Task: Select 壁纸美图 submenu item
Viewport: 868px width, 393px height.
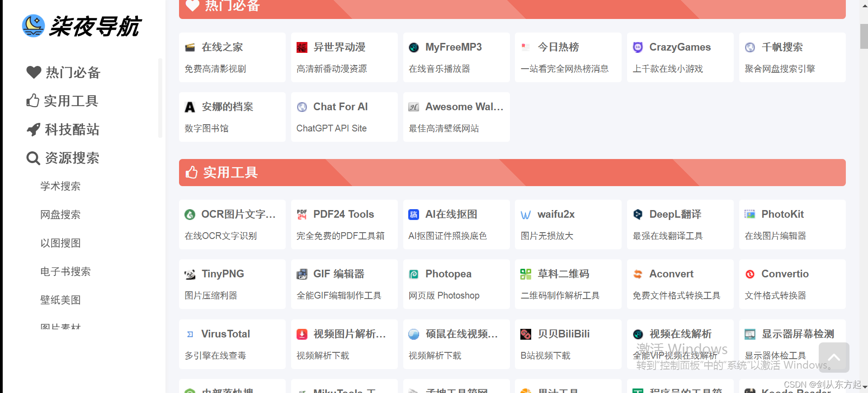Action: 60,300
